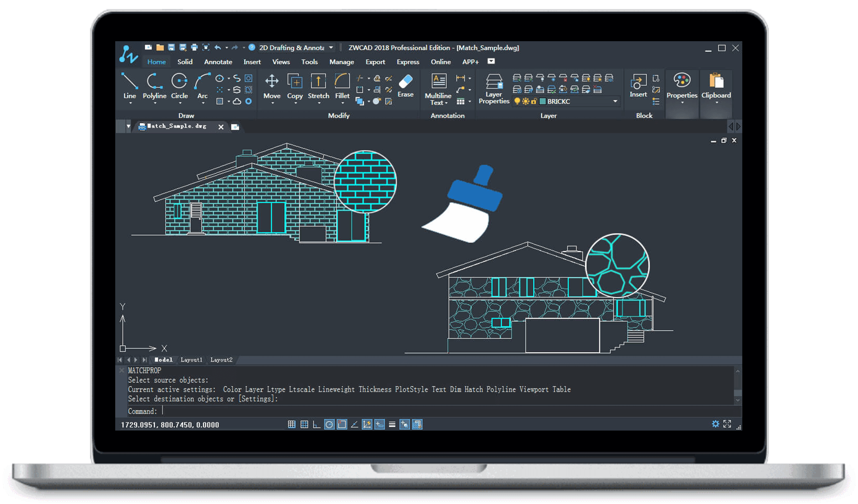Click the Insert block icon
This screenshot has height=504, width=858.
click(638, 85)
